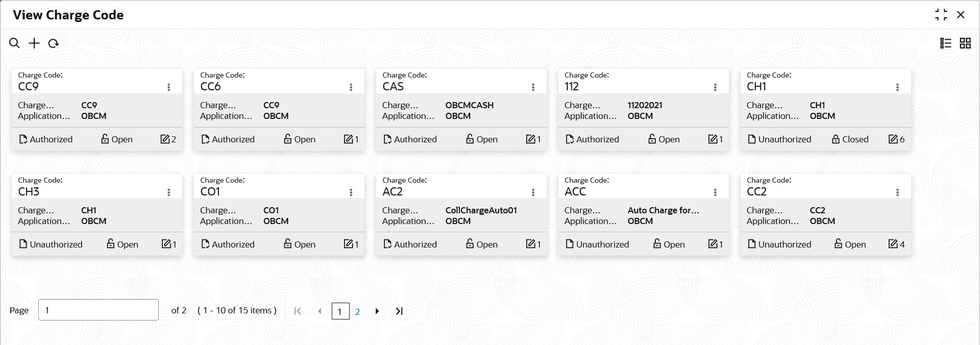Click the modification count icon on CC2
The image size is (980, 345).
[x=893, y=244]
